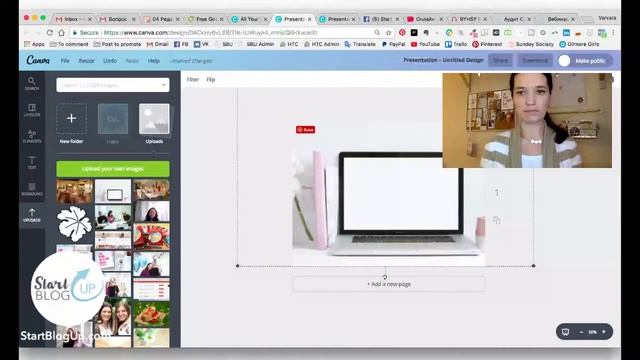This screenshot has width=640, height=360.
Task: Open the Pinterest bookmark
Action: click(487, 44)
